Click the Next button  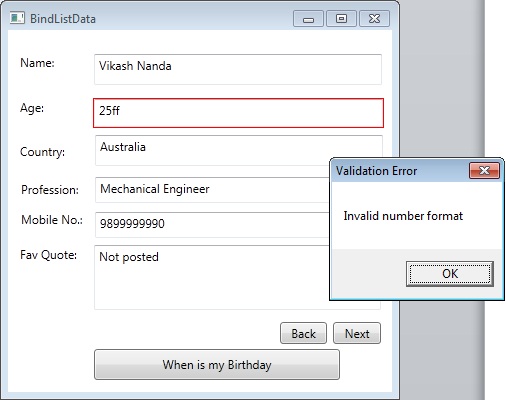coord(357,333)
